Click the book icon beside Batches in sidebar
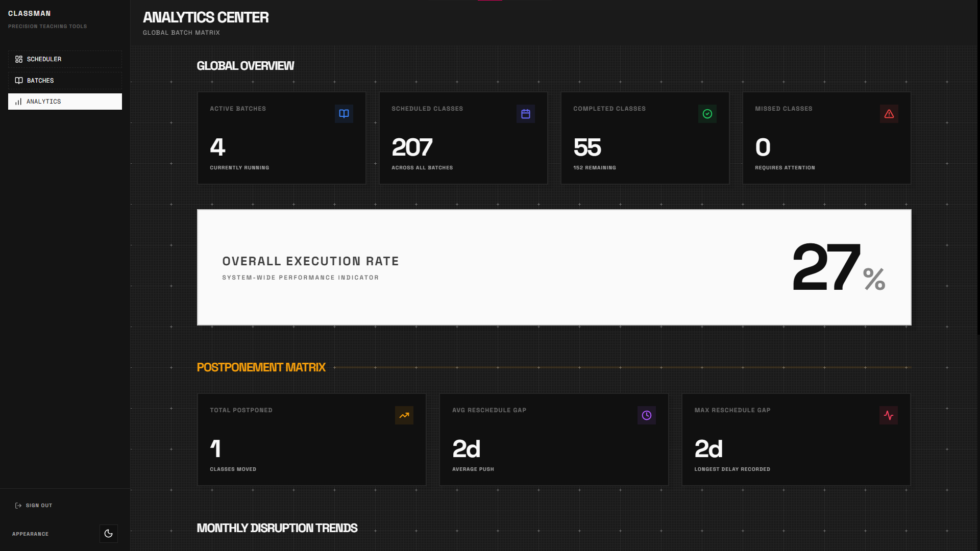 (19, 80)
